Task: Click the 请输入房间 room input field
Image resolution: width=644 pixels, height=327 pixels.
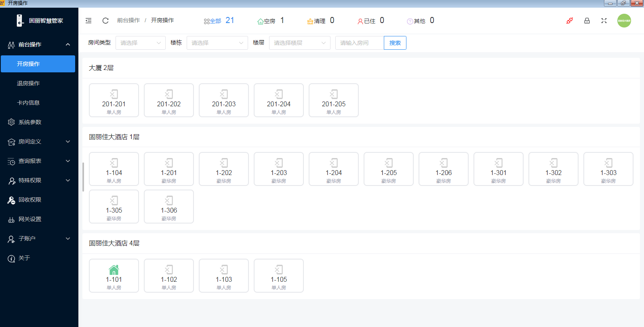Action: pos(359,43)
